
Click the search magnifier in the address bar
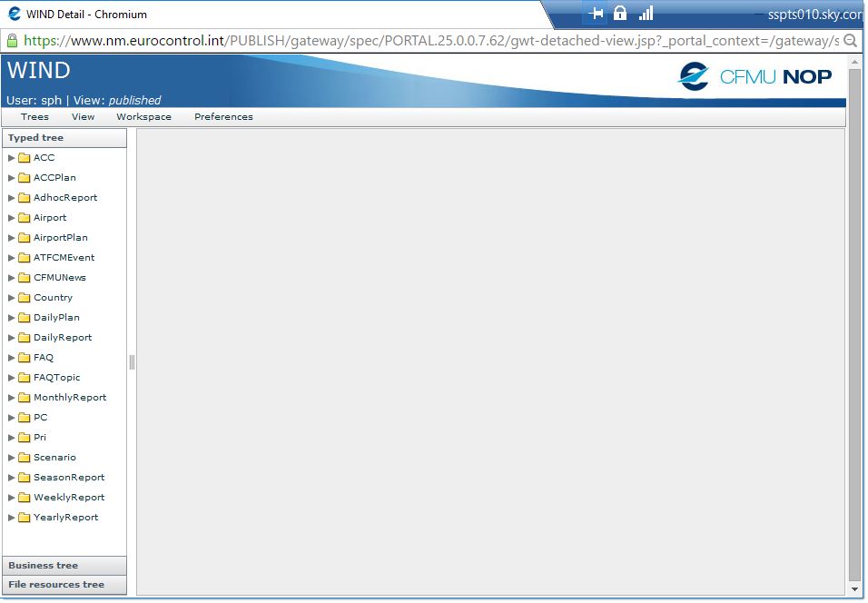pos(851,41)
